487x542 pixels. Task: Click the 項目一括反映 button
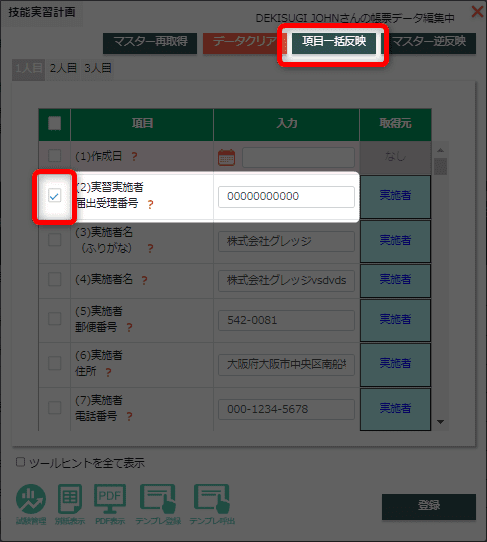click(x=334, y=42)
